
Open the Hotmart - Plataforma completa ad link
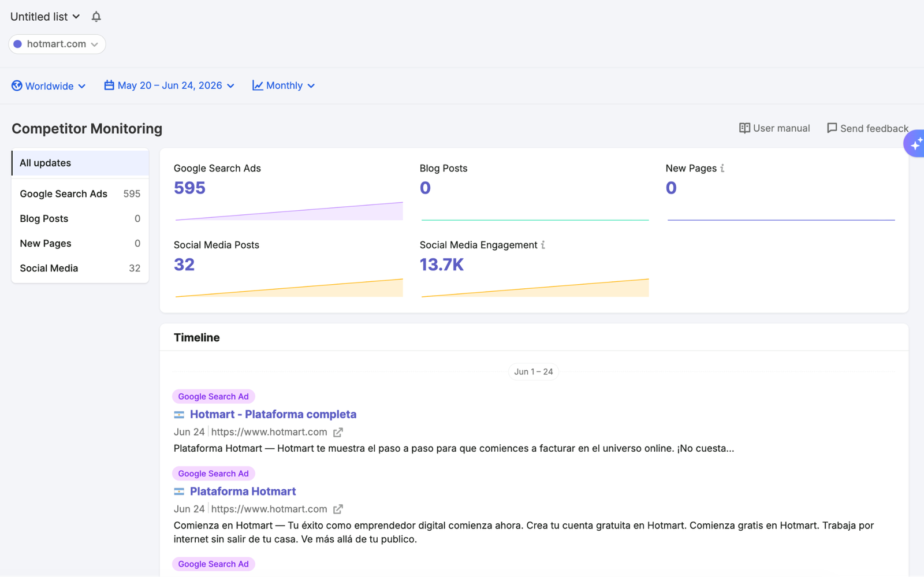point(273,414)
